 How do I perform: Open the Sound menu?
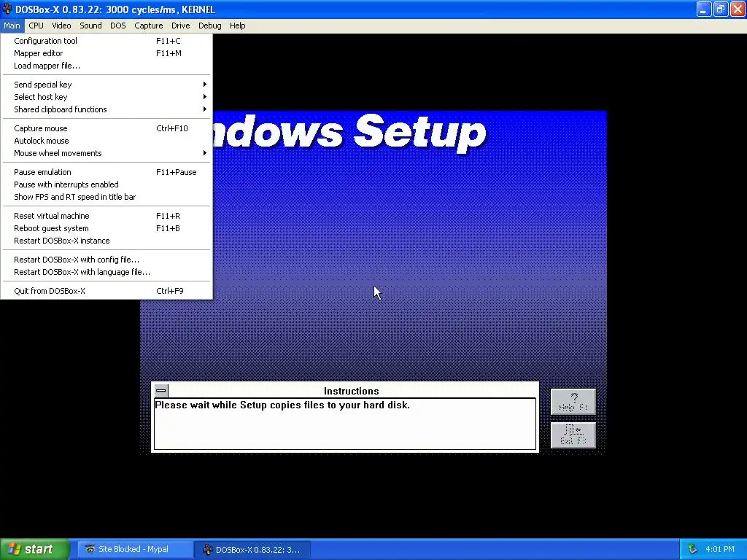coord(90,26)
